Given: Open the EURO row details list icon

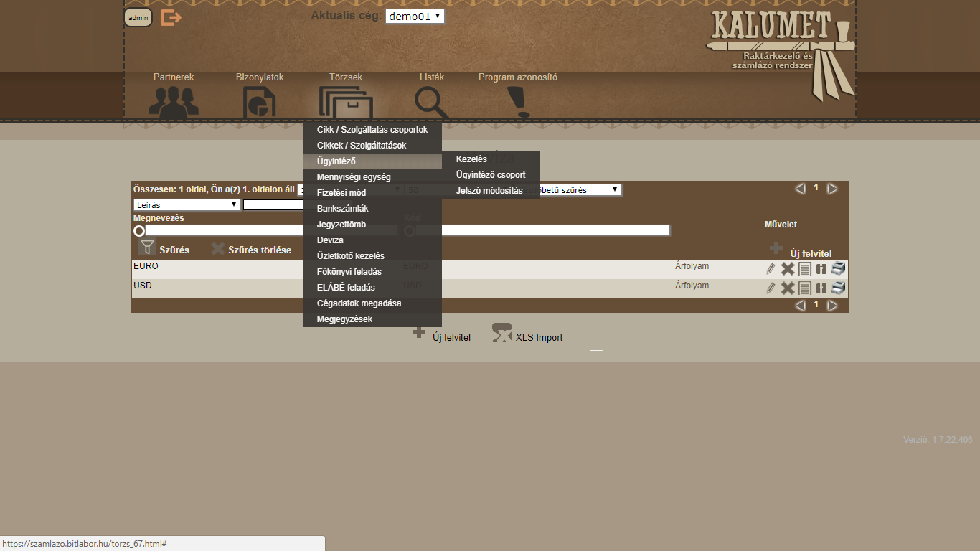Looking at the screenshot, I should 805,268.
